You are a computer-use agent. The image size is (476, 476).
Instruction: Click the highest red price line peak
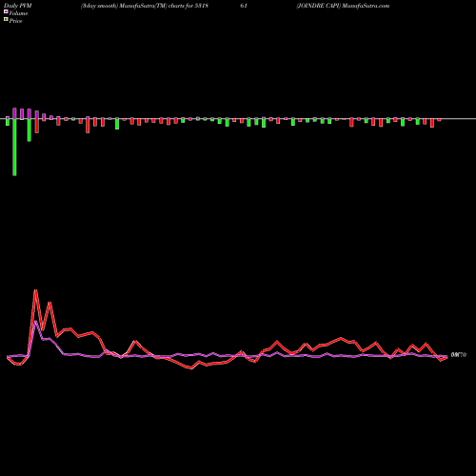[x=35, y=290]
